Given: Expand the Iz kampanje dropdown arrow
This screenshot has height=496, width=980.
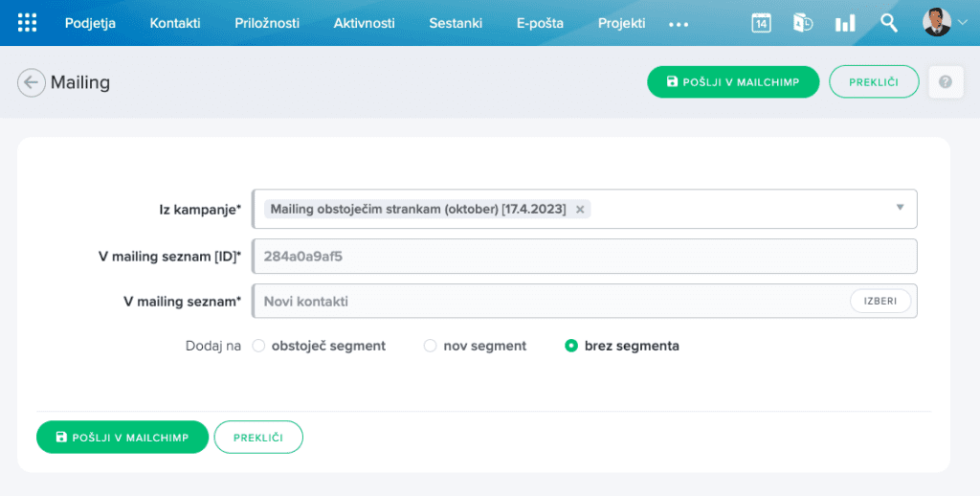Looking at the screenshot, I should click(x=900, y=207).
